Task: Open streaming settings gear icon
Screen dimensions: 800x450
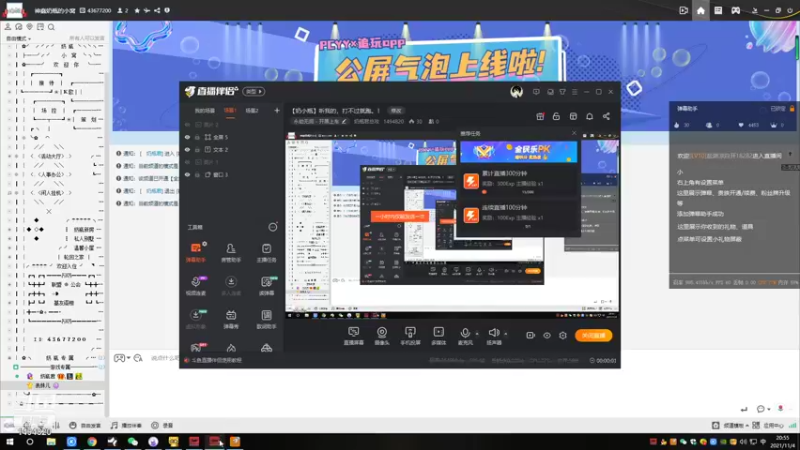Action: click(563, 335)
